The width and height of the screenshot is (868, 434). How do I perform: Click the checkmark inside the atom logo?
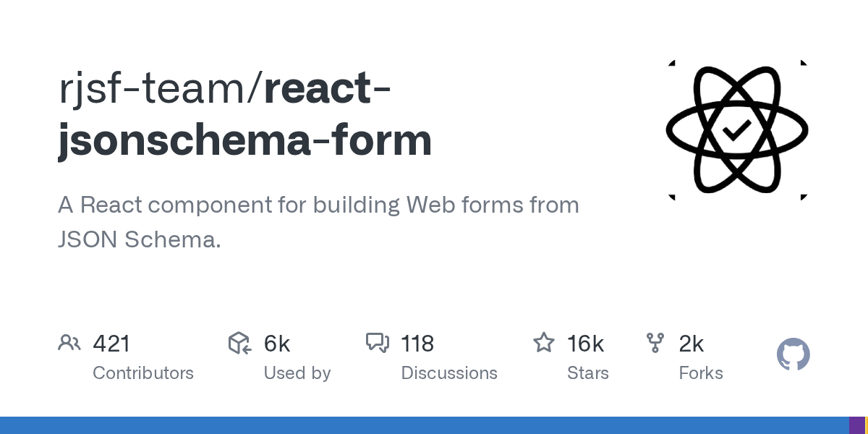coord(737,130)
